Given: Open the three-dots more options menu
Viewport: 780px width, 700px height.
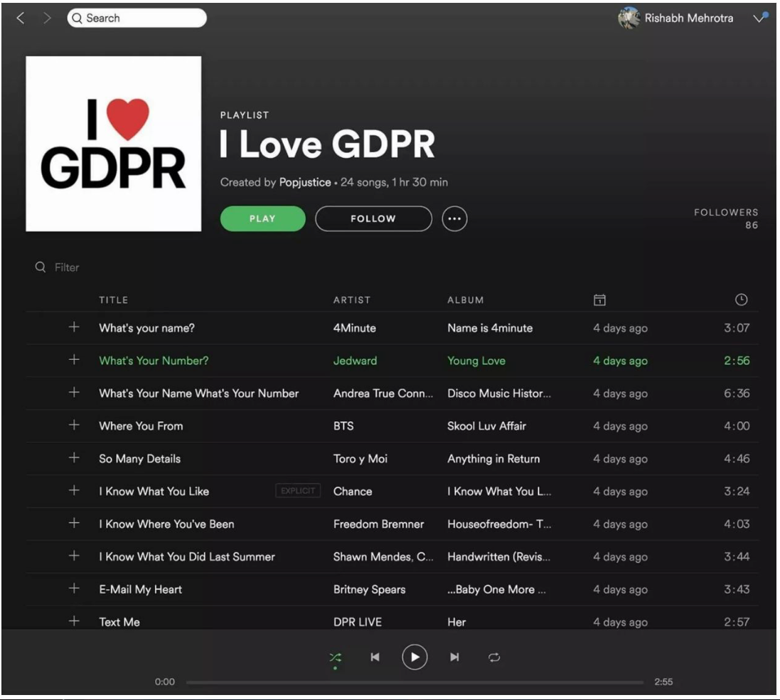Looking at the screenshot, I should point(454,218).
